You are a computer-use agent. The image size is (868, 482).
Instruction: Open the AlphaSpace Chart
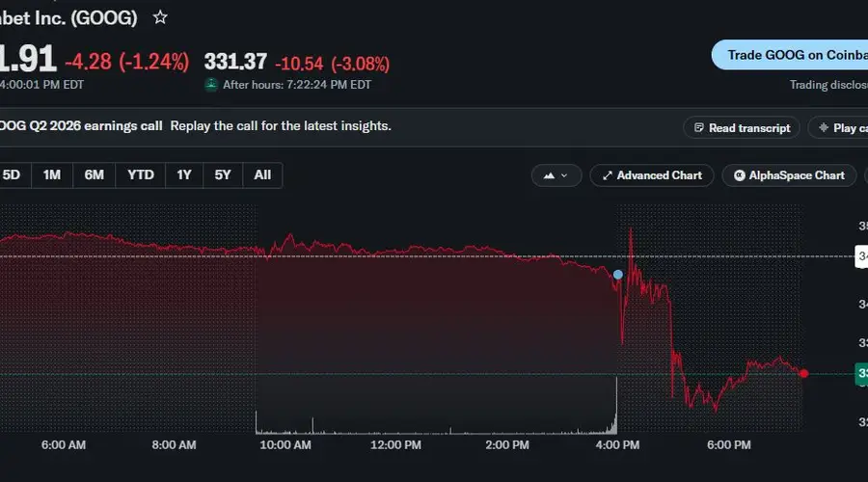(x=789, y=175)
